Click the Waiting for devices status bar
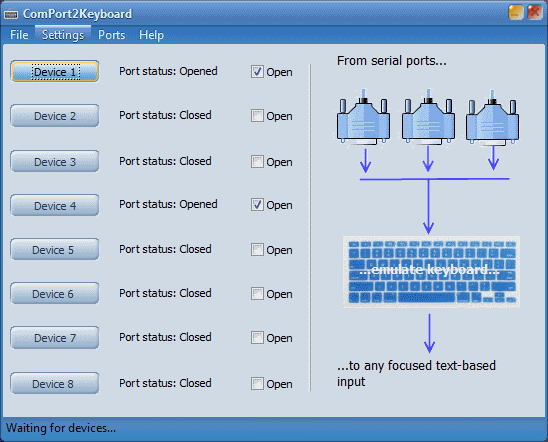The height and width of the screenshot is (442, 548). 274,428
